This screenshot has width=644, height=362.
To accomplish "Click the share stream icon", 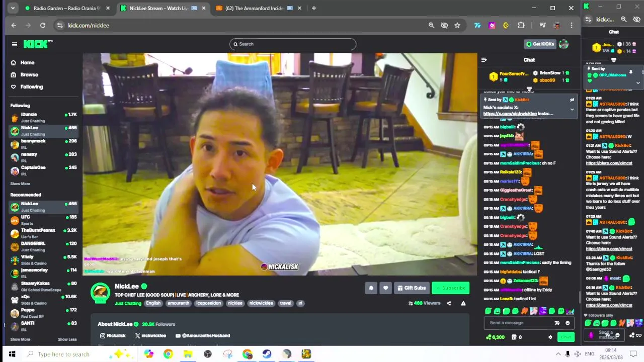I will click(449, 303).
